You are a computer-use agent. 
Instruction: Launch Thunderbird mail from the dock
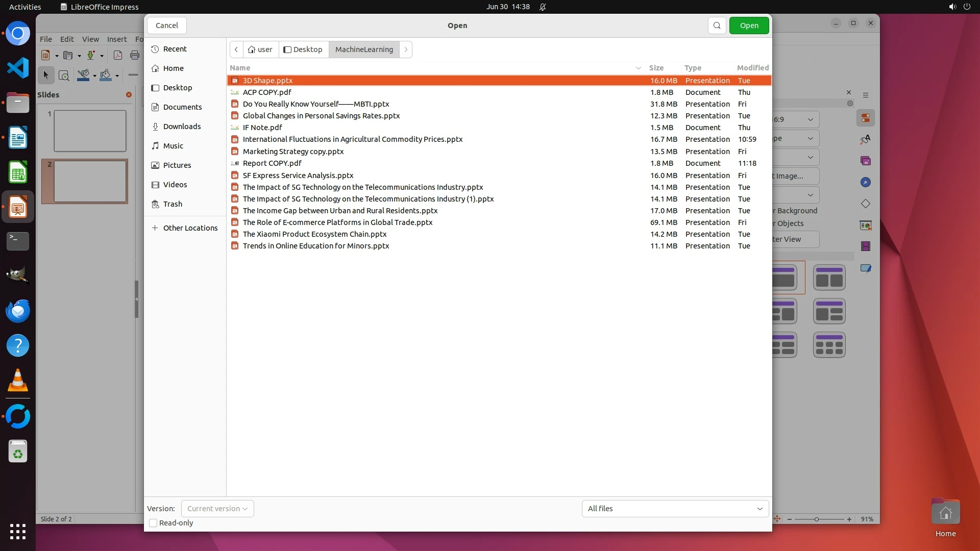[18, 311]
